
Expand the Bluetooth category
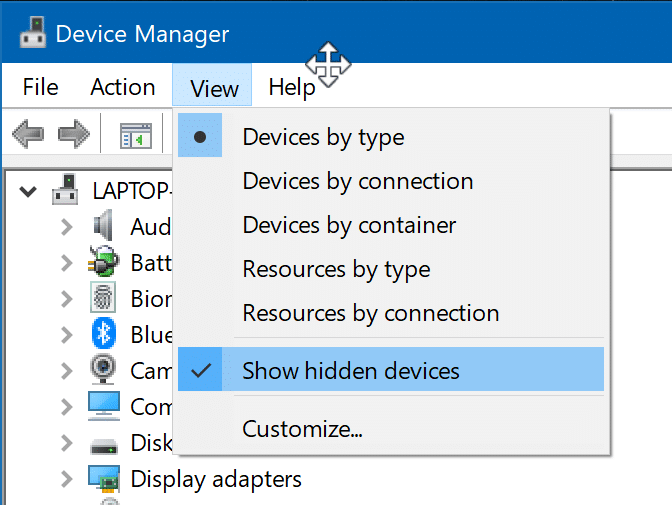67,335
